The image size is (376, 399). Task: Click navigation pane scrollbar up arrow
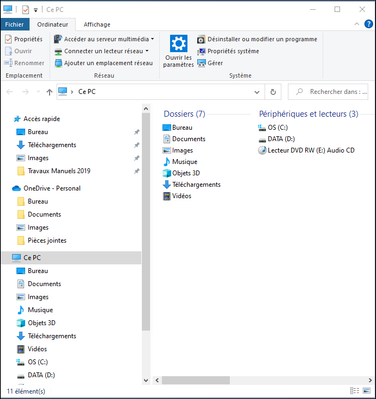(x=146, y=109)
